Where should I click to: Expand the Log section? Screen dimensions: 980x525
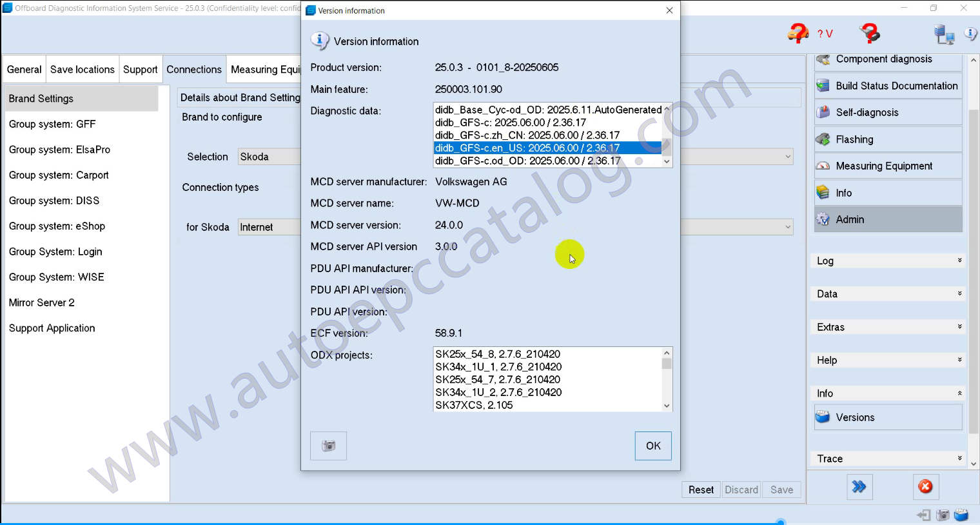pos(888,261)
